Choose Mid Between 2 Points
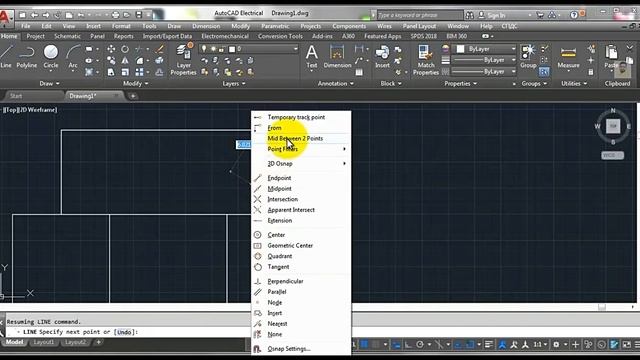 coord(301,138)
